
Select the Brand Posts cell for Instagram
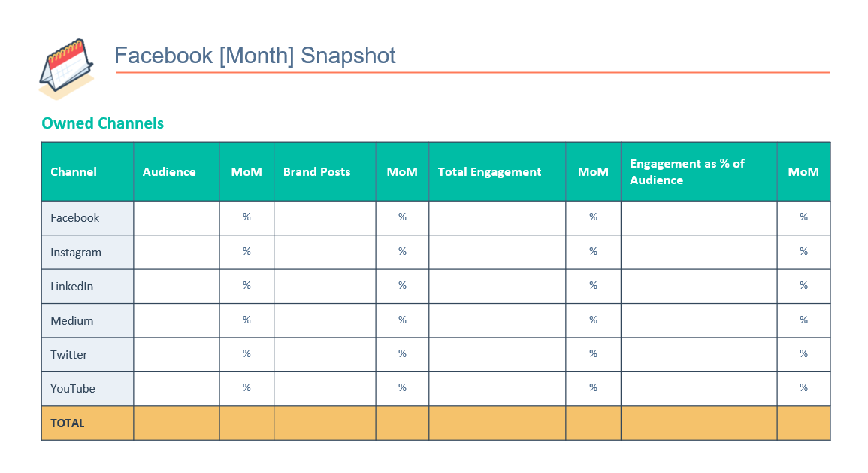[x=325, y=253]
